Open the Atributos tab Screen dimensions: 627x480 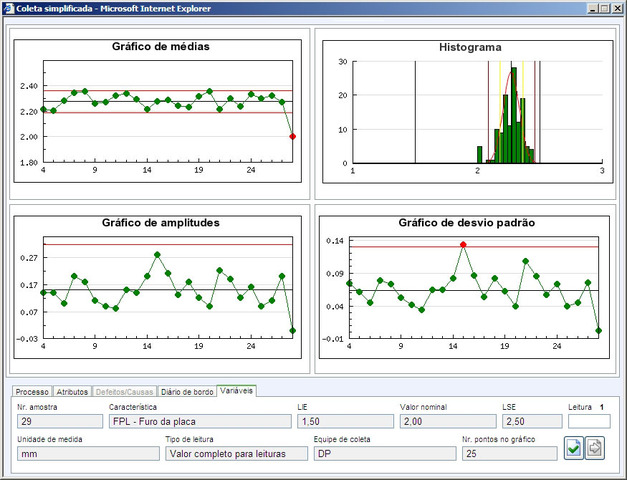[72, 392]
